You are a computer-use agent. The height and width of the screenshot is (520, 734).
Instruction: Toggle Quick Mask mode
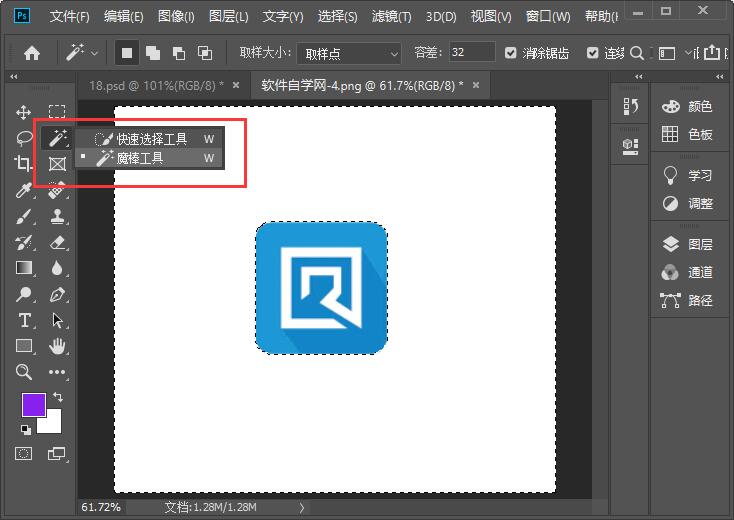23,453
